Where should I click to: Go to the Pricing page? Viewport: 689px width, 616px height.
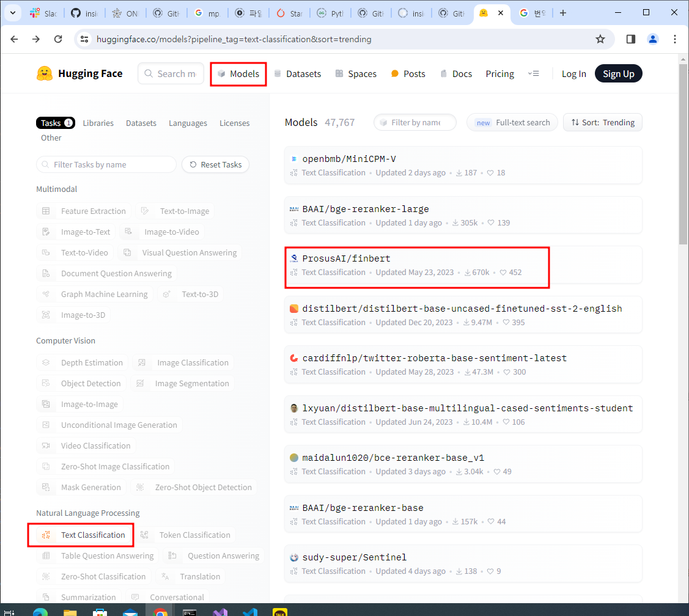click(499, 74)
